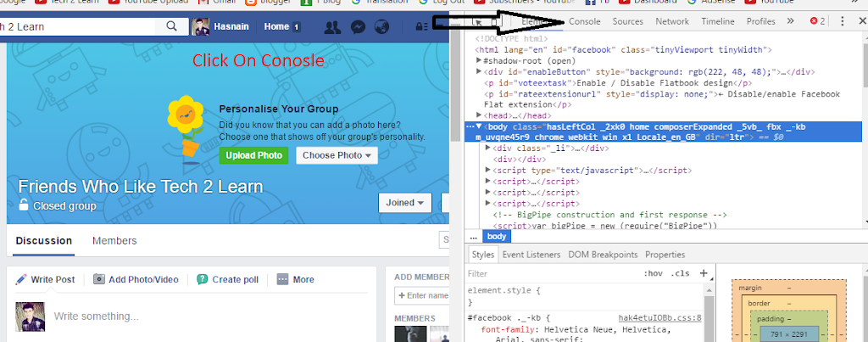Switch to the Network tab
868x342 pixels.
(x=672, y=21)
